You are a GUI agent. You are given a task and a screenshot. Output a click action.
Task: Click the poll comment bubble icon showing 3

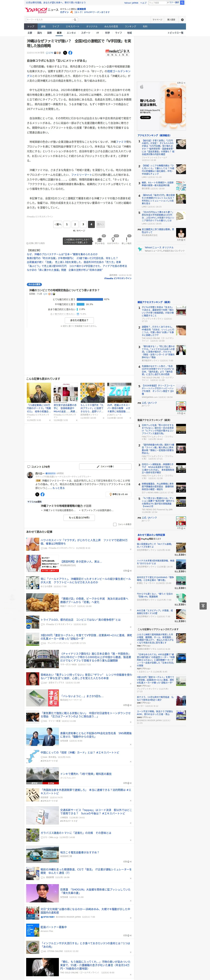45,294
